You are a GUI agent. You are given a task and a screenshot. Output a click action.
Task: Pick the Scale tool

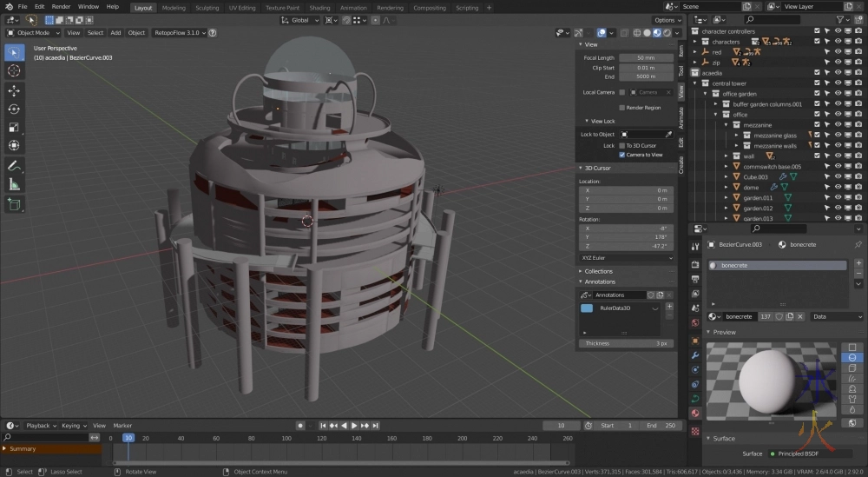(x=14, y=127)
